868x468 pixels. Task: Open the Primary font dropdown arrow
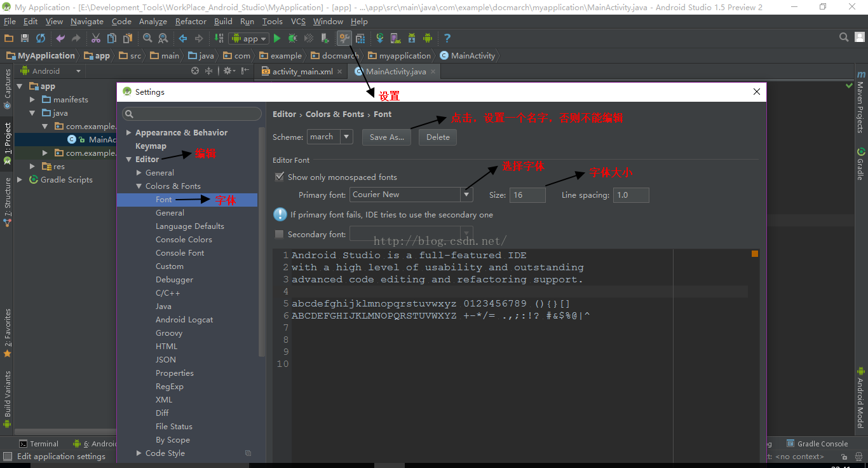(x=467, y=195)
